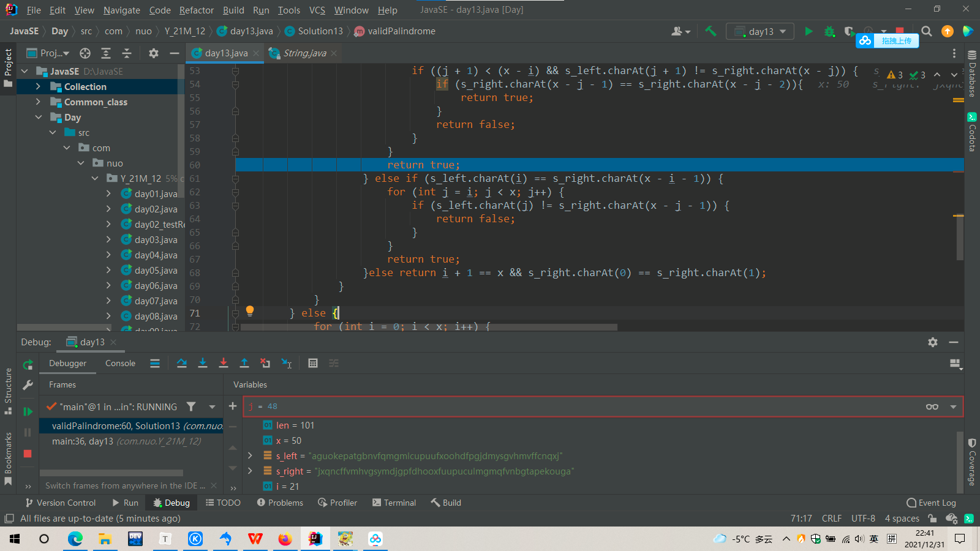
Task: Add new watch with the plus icon
Action: click(x=233, y=406)
